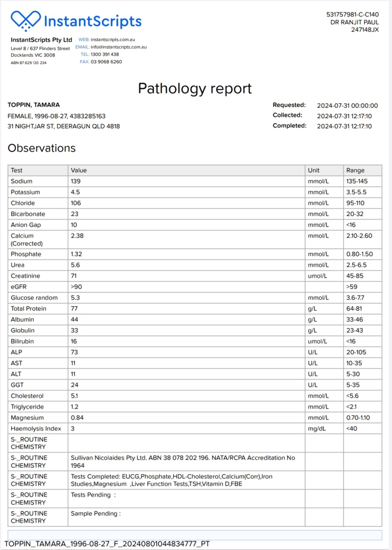Screen dimensions: 392x550
Task: Click the info@instantscripts.com.au email address
Action: pyautogui.click(x=118, y=47)
